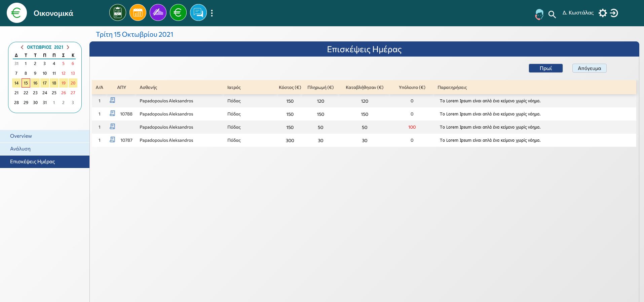
Task: Select Επισκέψεις Ημέρας in the sidebar
Action: click(45, 162)
